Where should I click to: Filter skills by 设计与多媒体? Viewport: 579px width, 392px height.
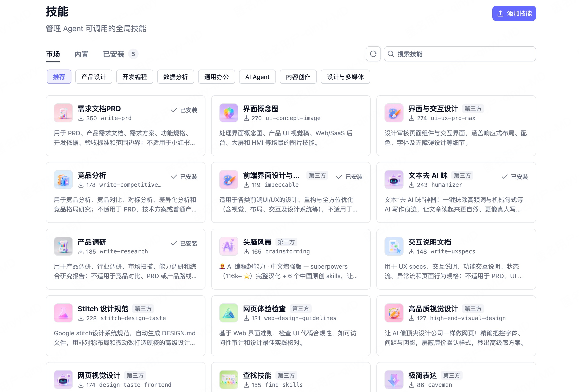(x=345, y=77)
